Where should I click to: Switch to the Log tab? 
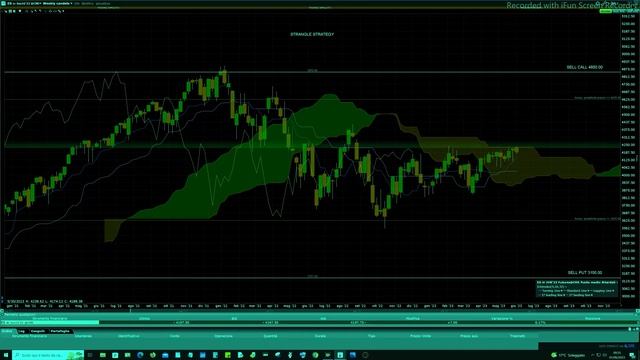pyautogui.click(x=22, y=331)
